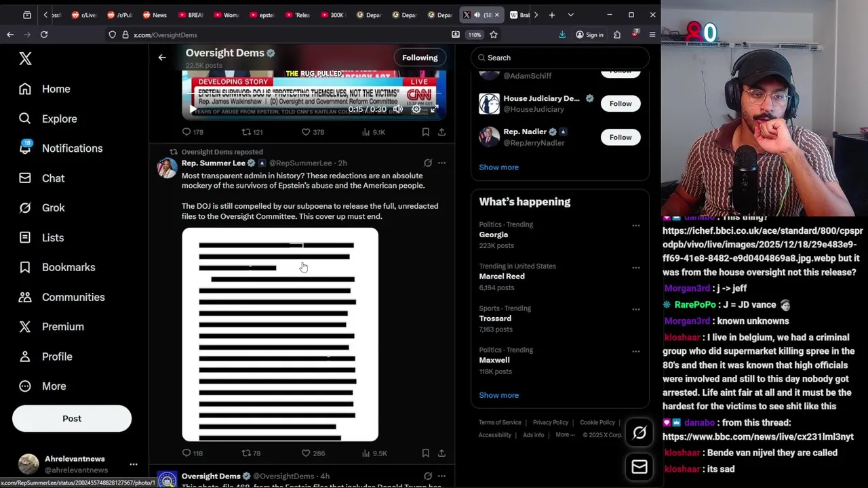Image resolution: width=868 pixels, height=488 pixels.
Task: Open the BBC news link in chat
Action: tap(758, 437)
